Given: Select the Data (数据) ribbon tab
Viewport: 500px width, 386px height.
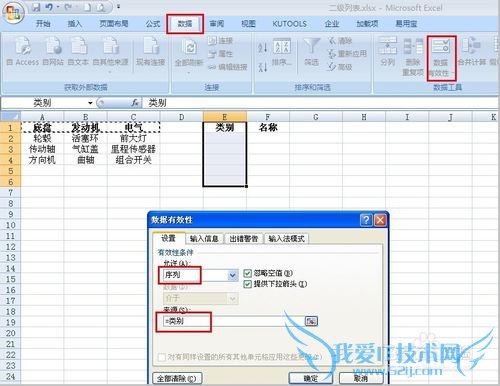Looking at the screenshot, I should click(x=185, y=24).
